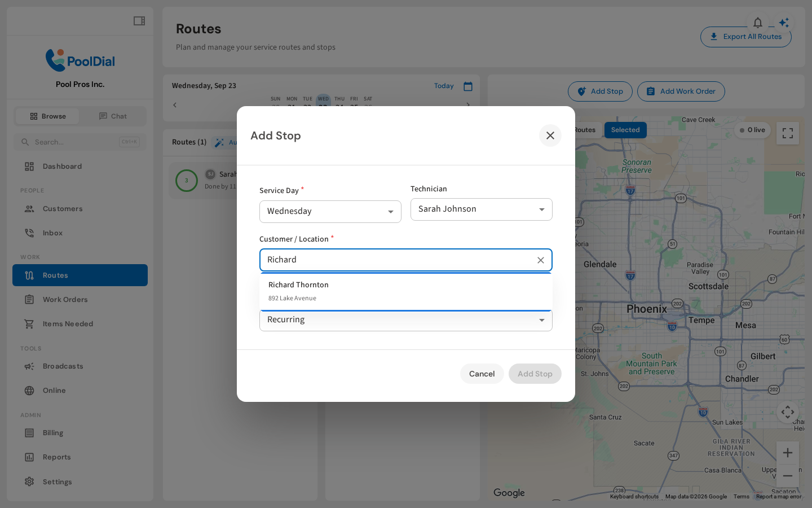Close the Add Stop dialog
This screenshot has width=812, height=508.
pyautogui.click(x=550, y=135)
